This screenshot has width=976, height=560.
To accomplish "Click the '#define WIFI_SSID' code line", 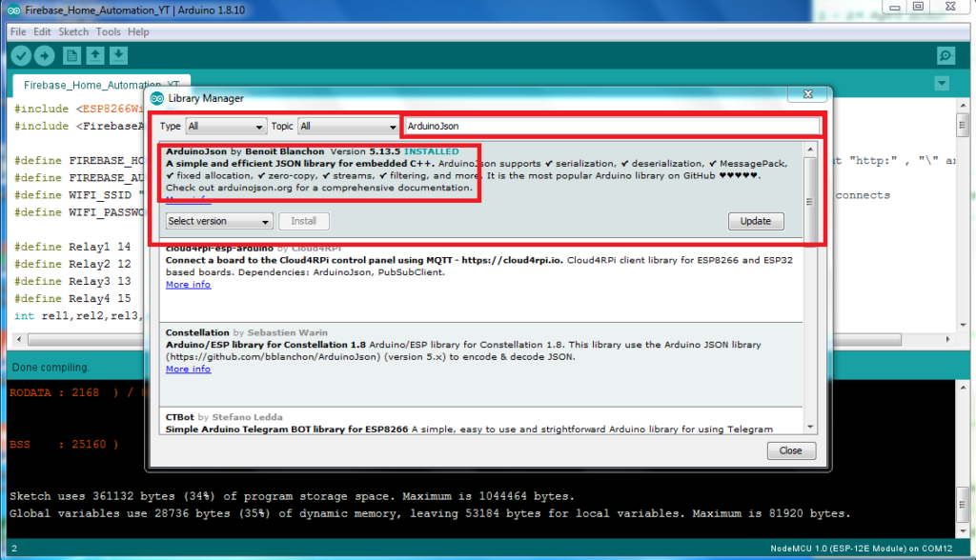I will tap(79, 194).
